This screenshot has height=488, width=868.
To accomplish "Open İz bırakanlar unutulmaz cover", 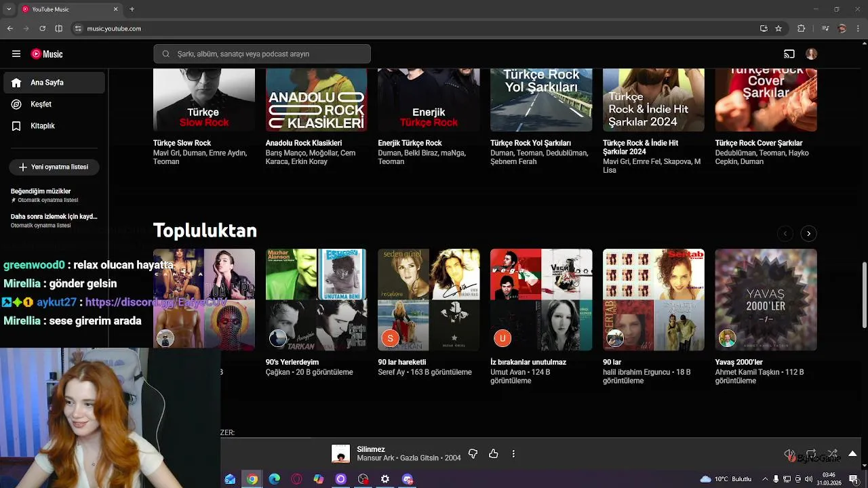I will 541,300.
